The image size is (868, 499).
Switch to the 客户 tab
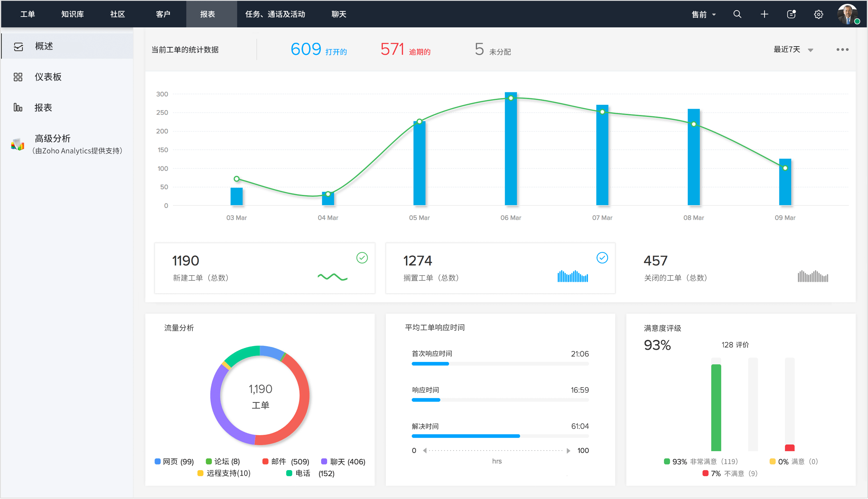[x=162, y=14]
